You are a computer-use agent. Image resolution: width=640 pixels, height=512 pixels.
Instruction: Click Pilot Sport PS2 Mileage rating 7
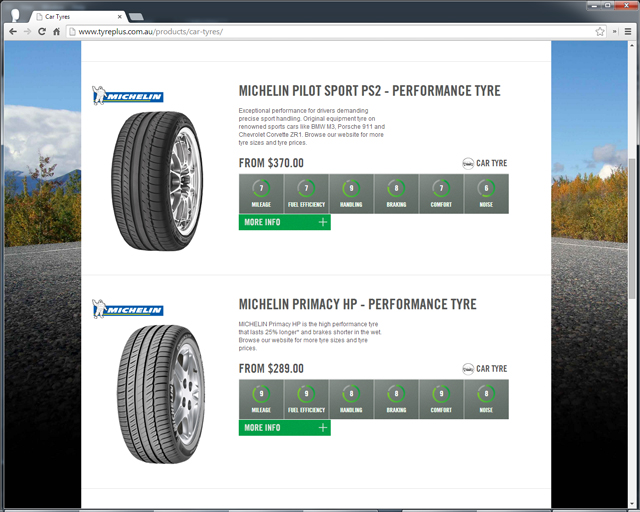(x=261, y=194)
